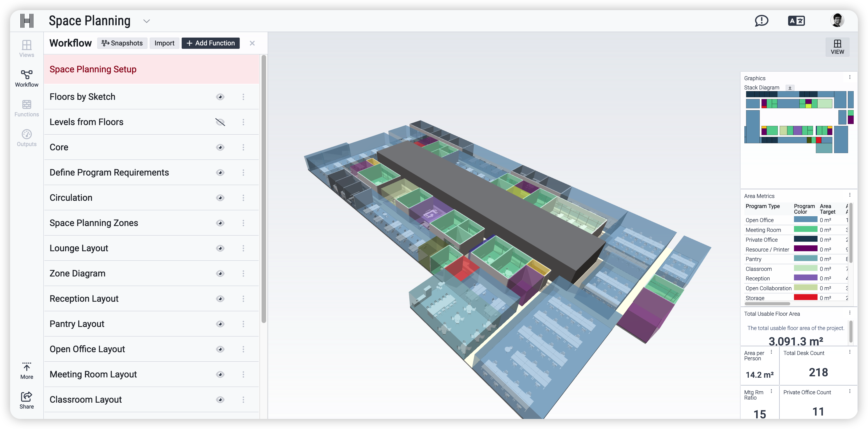Select the Space Planning Setup item

93,69
